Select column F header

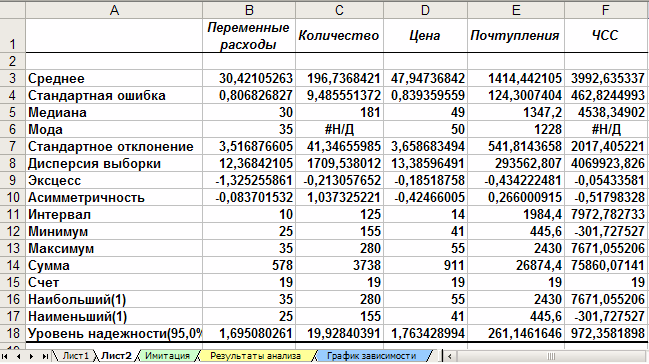[606, 10]
